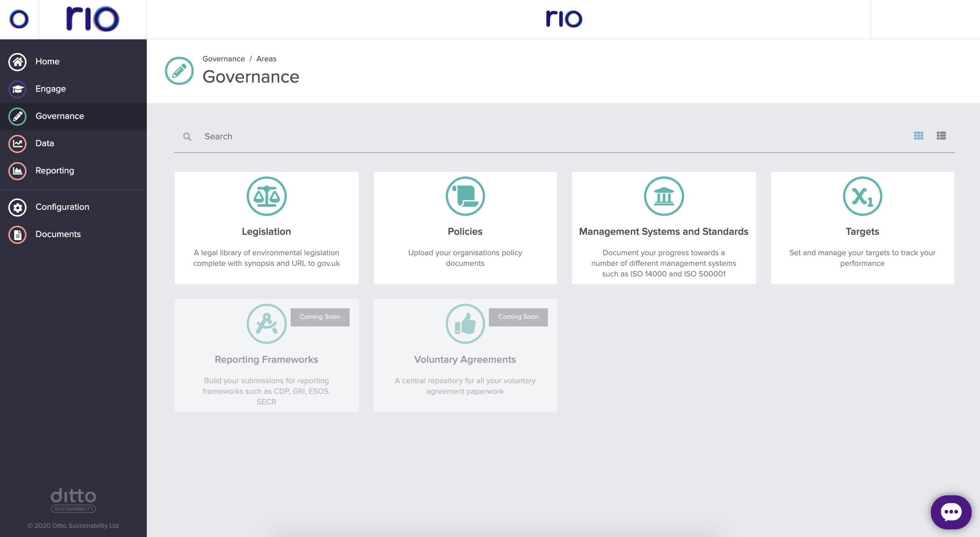This screenshot has height=537, width=980.
Task: Click the 2020 Ditto Sustainability Ltd copyright
Action: tap(73, 526)
